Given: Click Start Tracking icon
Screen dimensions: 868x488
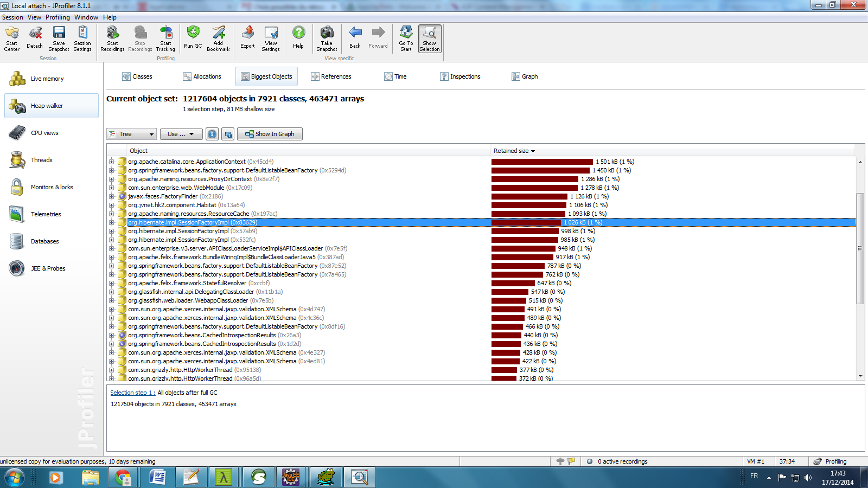Looking at the screenshot, I should 165,38.
